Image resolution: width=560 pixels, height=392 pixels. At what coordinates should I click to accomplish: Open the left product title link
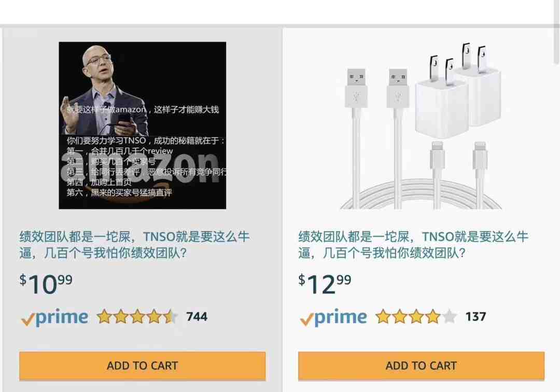[134, 245]
